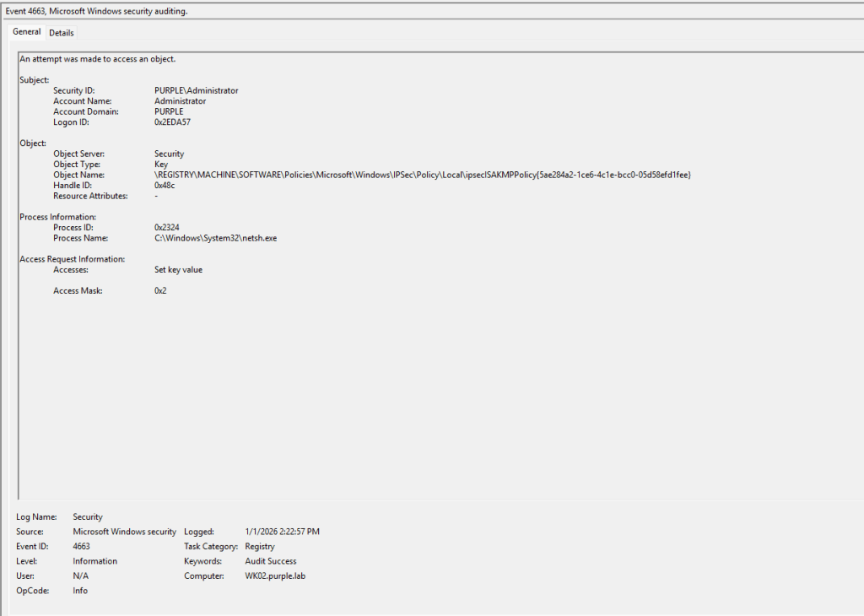Click the Source field value
The width and height of the screenshot is (864, 616).
[x=124, y=532]
